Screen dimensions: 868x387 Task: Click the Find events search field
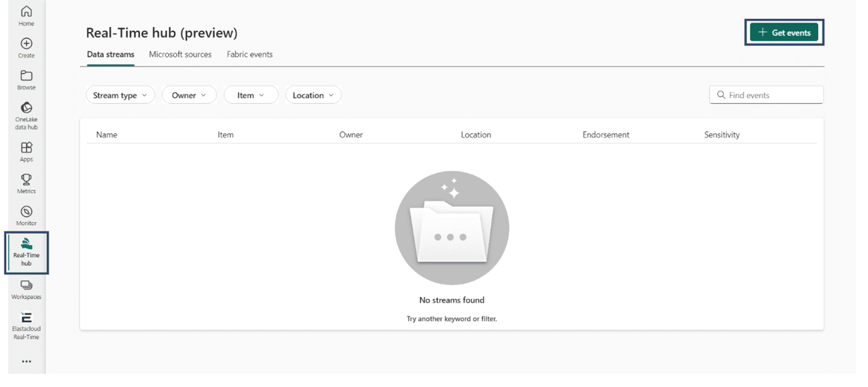coord(766,95)
